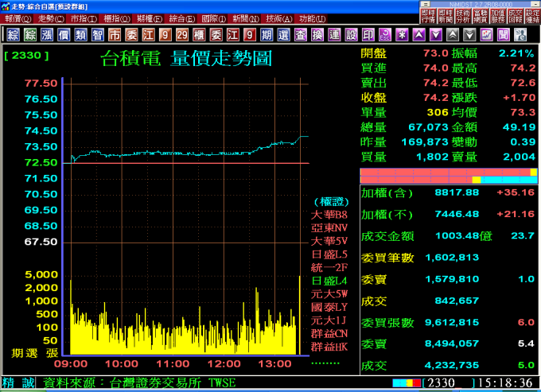This screenshot has width=541, height=392.
Task: Click the asterisk toolbar icon
Action: 402,34
